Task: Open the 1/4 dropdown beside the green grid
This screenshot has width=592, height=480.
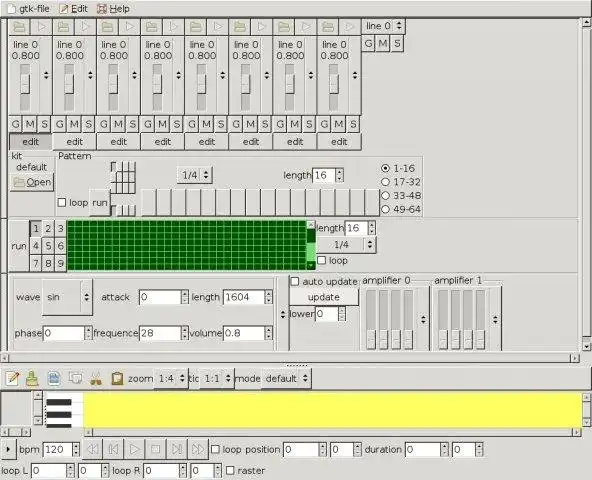Action: pos(346,245)
